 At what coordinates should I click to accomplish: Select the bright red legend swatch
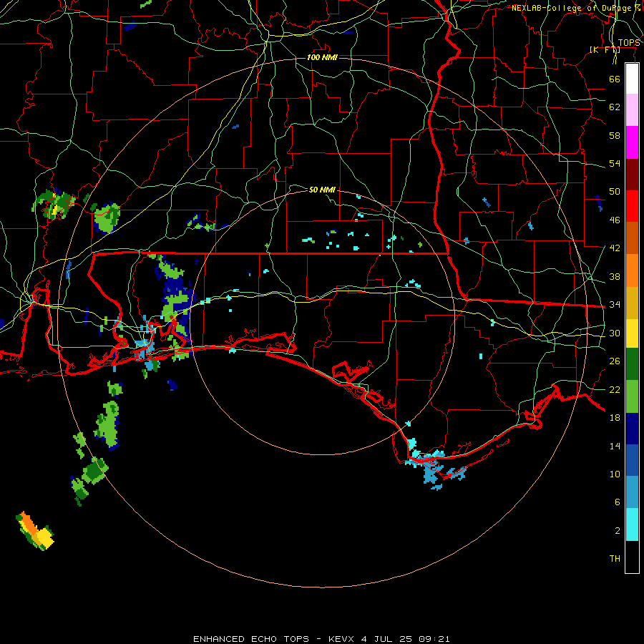click(x=632, y=206)
